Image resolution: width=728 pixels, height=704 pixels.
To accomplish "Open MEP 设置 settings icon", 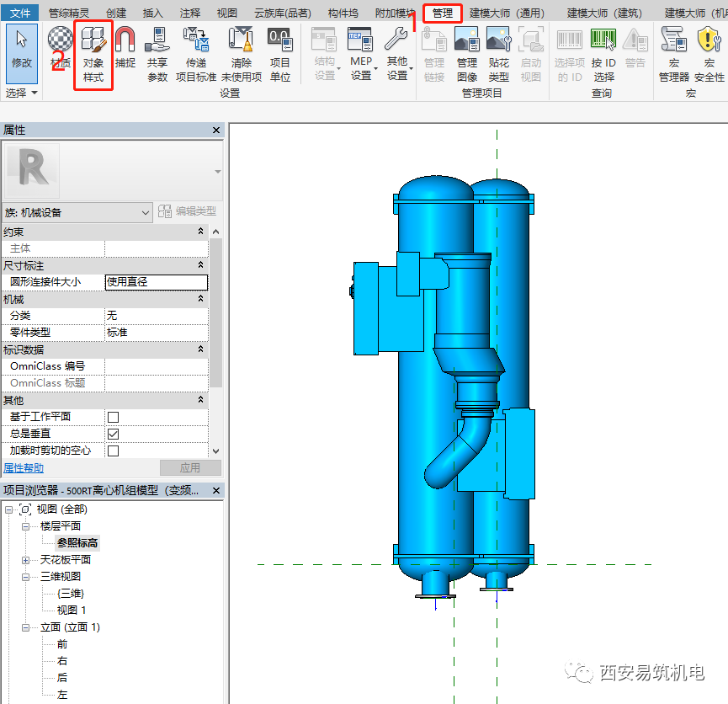I will pos(360,52).
